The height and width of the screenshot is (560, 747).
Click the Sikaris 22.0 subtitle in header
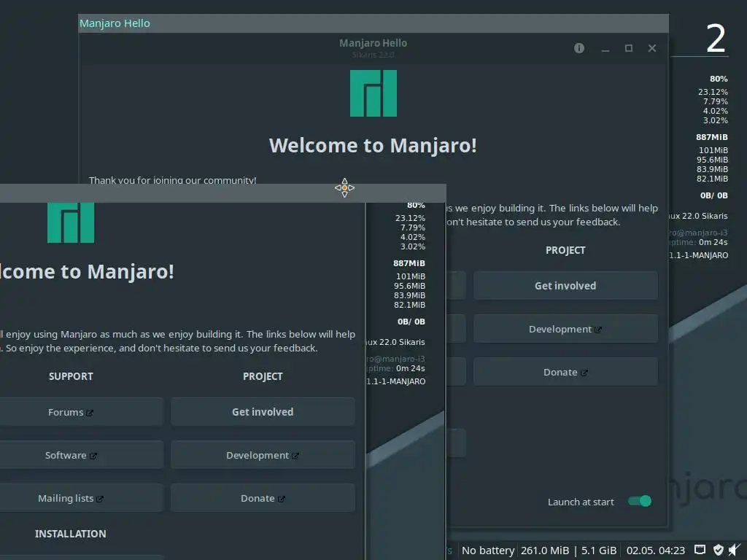[x=373, y=55]
